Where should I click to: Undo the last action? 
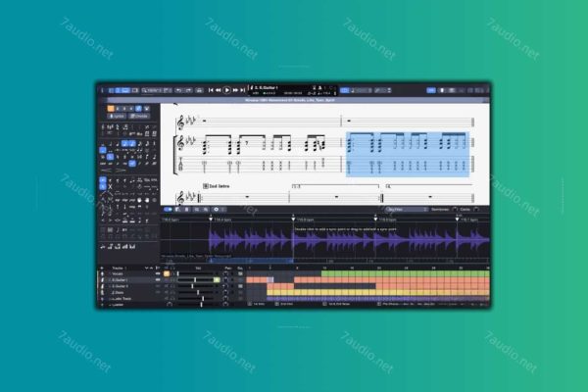tap(179, 90)
